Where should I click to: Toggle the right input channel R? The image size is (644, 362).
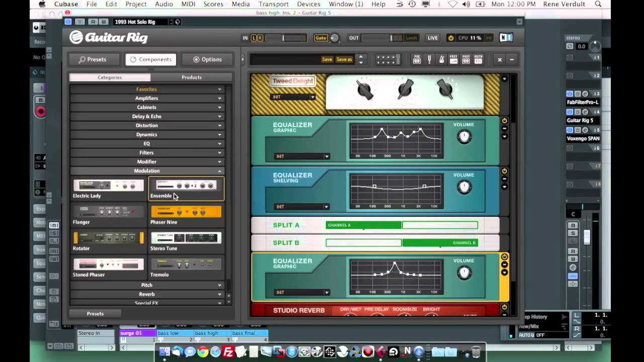pos(260,38)
